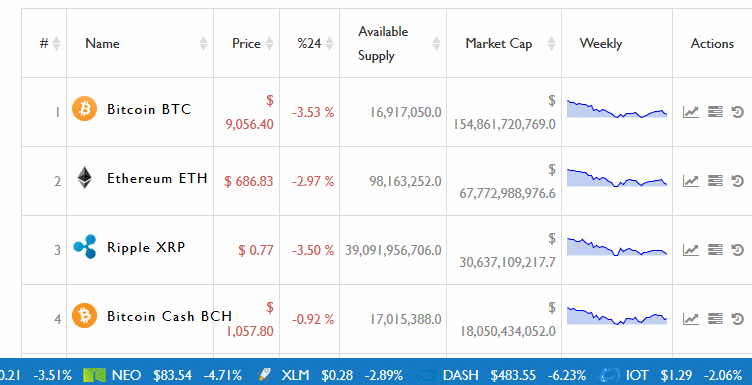Click Bitcoin Cash price $ 1,057.80
The width and height of the screenshot is (752, 385).
[249, 319]
